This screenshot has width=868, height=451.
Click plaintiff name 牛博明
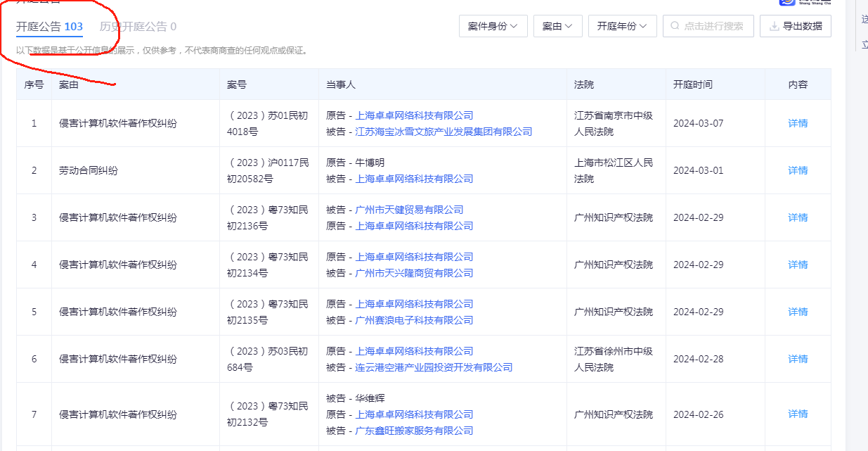click(370, 163)
